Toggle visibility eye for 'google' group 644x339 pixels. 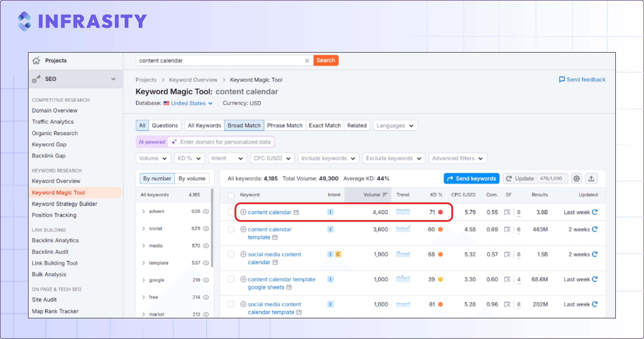point(206,280)
